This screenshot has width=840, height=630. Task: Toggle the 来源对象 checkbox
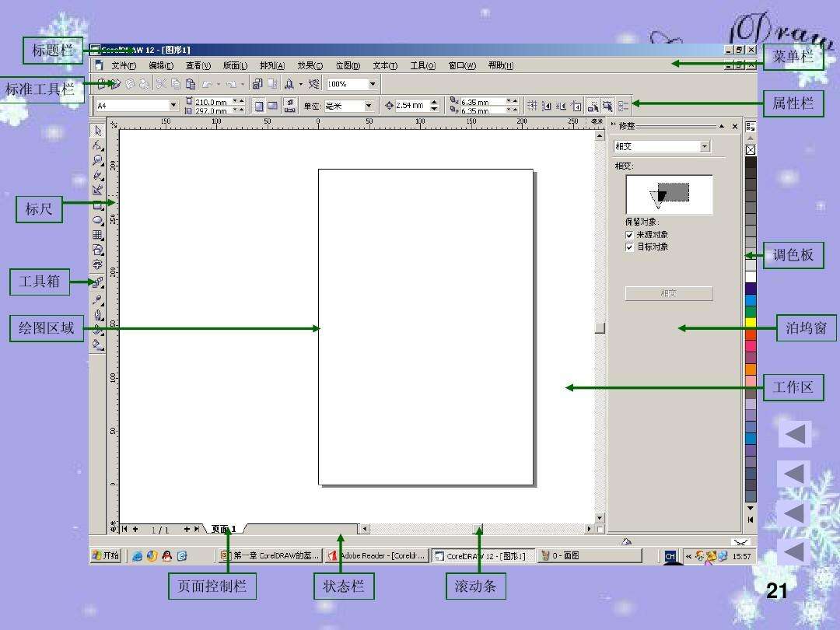tap(629, 235)
